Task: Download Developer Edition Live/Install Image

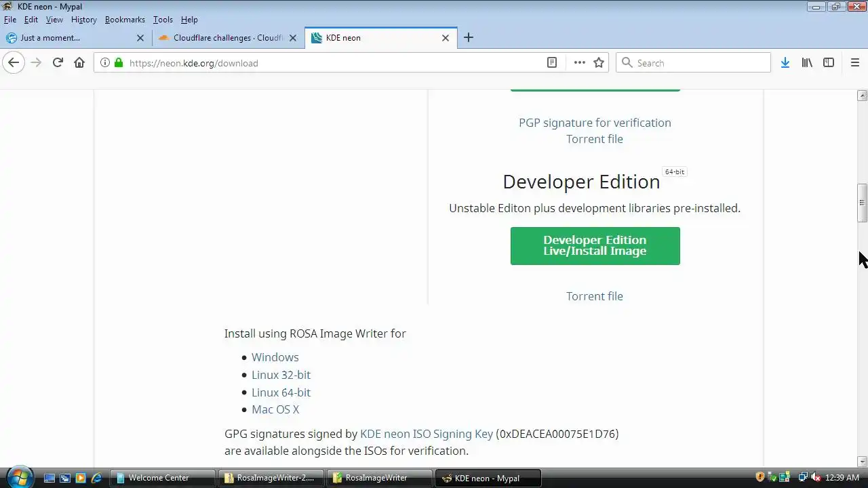Action: [x=595, y=245]
